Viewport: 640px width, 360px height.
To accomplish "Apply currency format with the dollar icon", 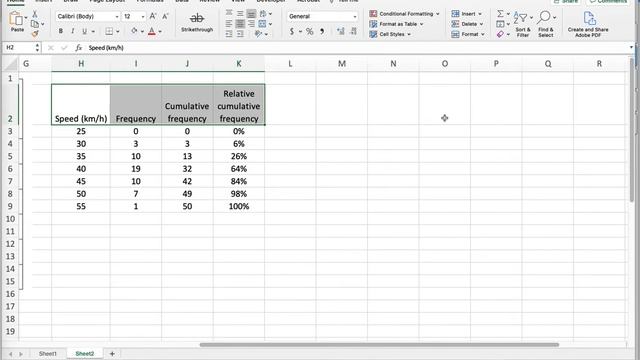I will [x=292, y=31].
